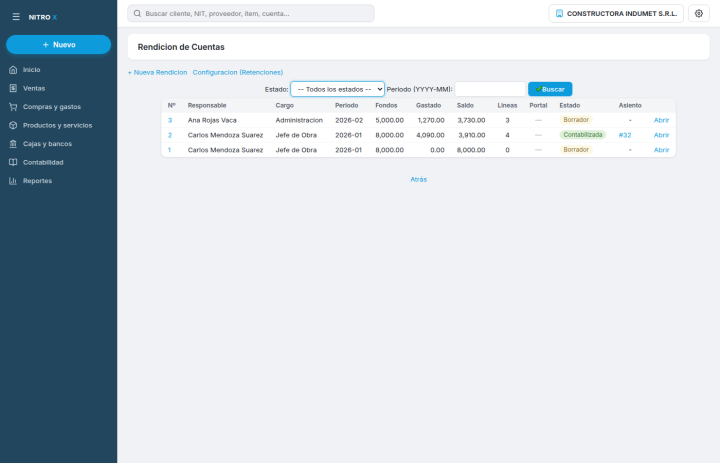This screenshot has width=720, height=463.
Task: Click the Ana Rojas Vaca cell
Action: [x=212, y=120]
